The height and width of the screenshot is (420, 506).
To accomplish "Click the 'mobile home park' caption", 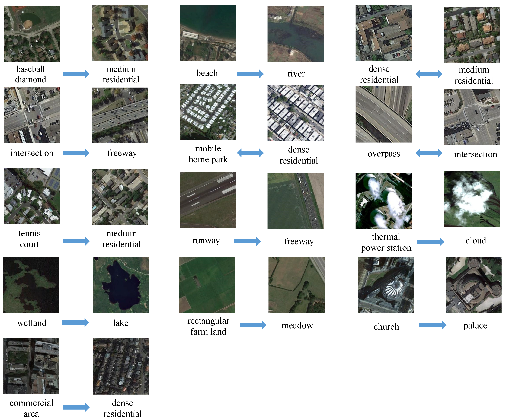I will 208,154.
